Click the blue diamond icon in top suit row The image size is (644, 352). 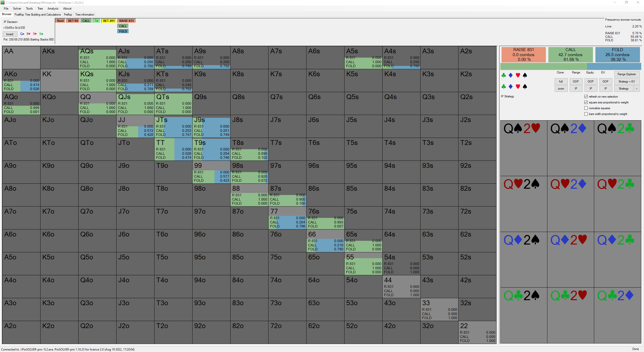coord(511,75)
